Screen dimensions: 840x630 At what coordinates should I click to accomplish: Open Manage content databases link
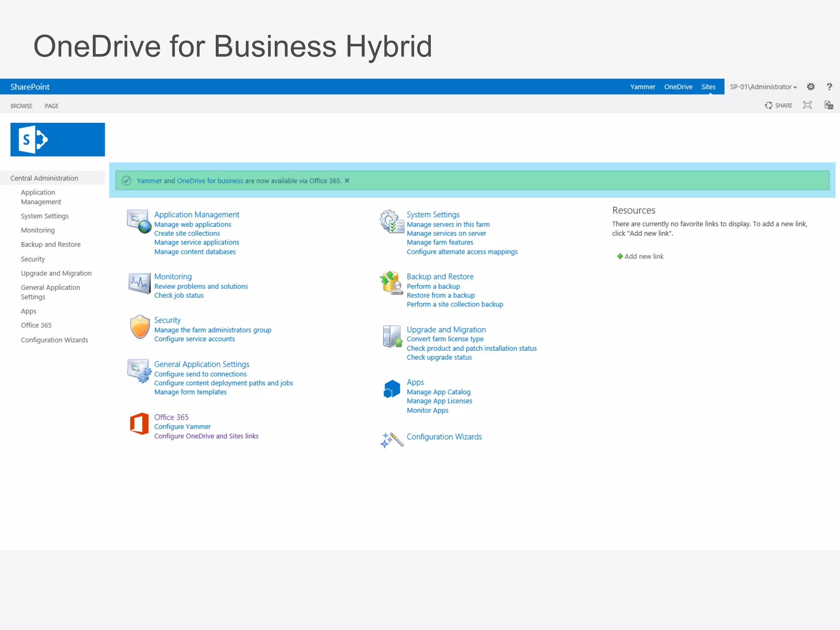tap(195, 252)
